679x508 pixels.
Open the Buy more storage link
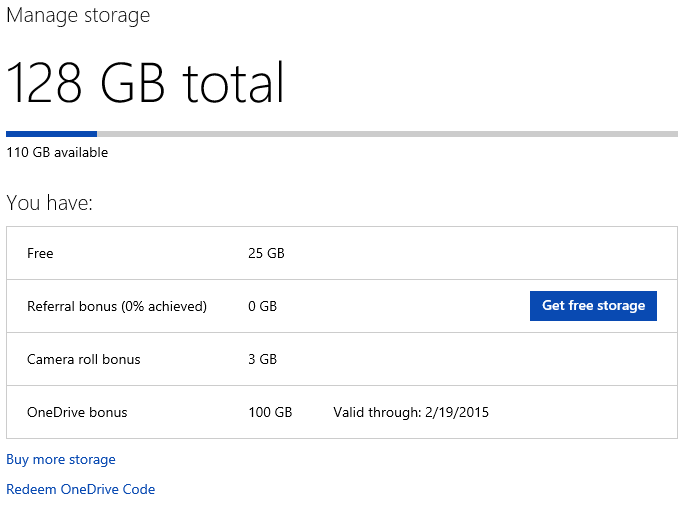[x=61, y=459]
